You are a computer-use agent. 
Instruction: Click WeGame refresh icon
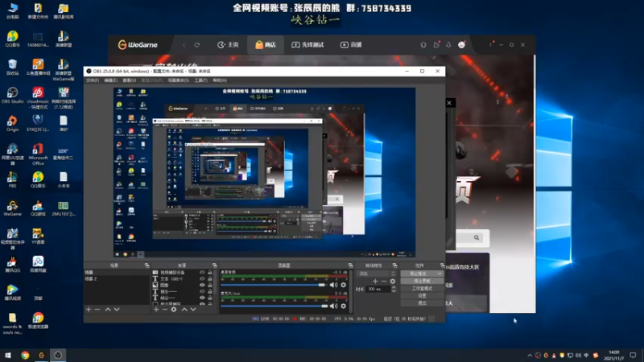[x=196, y=45]
